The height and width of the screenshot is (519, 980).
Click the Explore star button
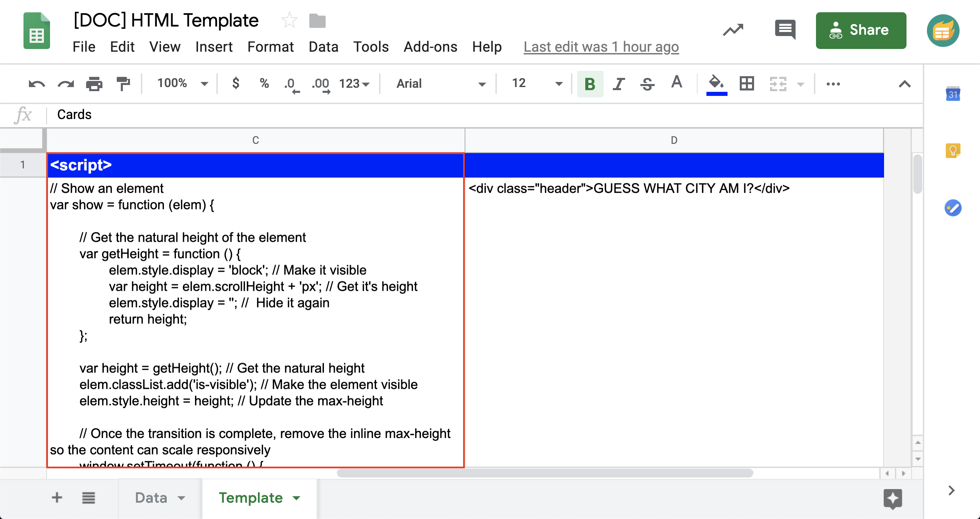click(893, 498)
